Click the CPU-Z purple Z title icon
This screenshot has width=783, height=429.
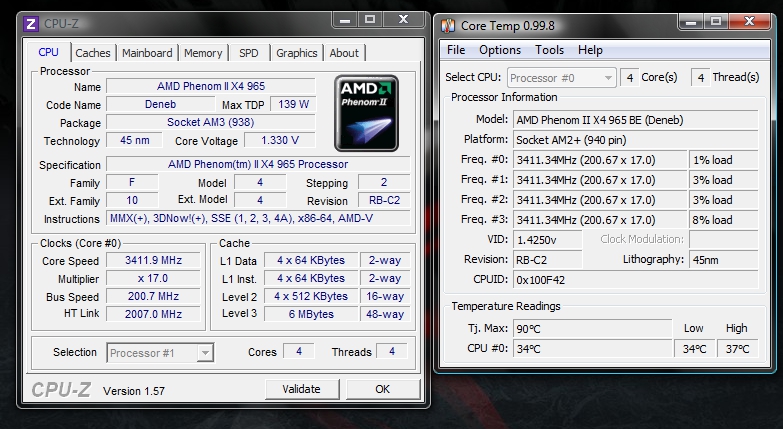[31, 24]
